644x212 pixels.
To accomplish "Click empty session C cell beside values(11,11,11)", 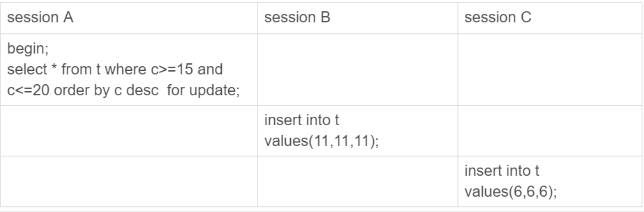I will click(549, 131).
